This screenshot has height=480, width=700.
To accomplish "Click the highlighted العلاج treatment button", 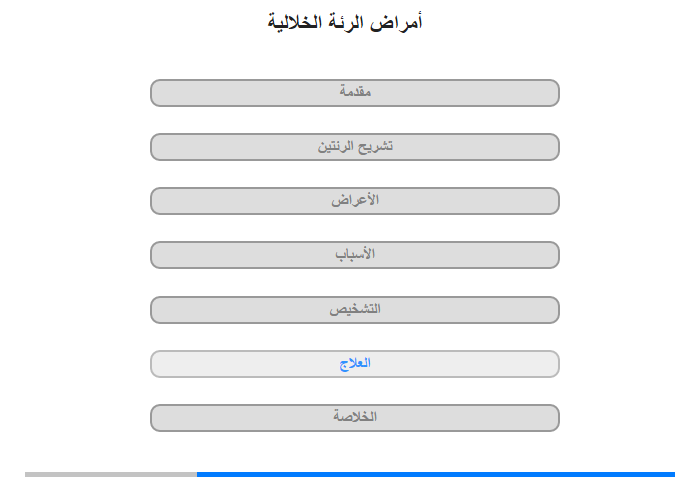I will [355, 364].
